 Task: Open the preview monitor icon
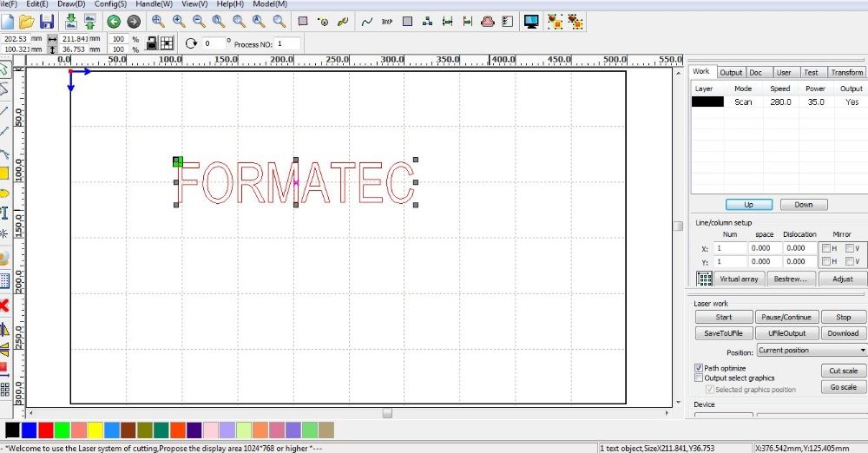[531, 22]
